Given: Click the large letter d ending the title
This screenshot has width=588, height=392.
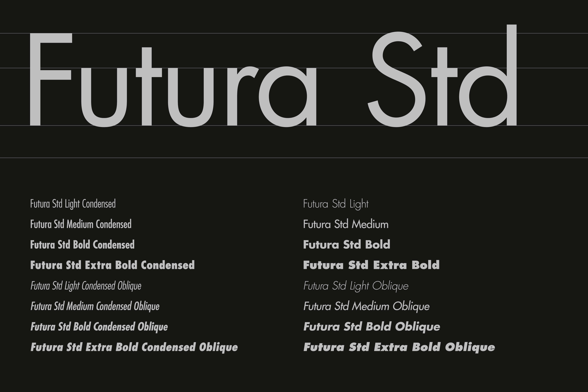Looking at the screenshot, I should pyautogui.click(x=488, y=76).
